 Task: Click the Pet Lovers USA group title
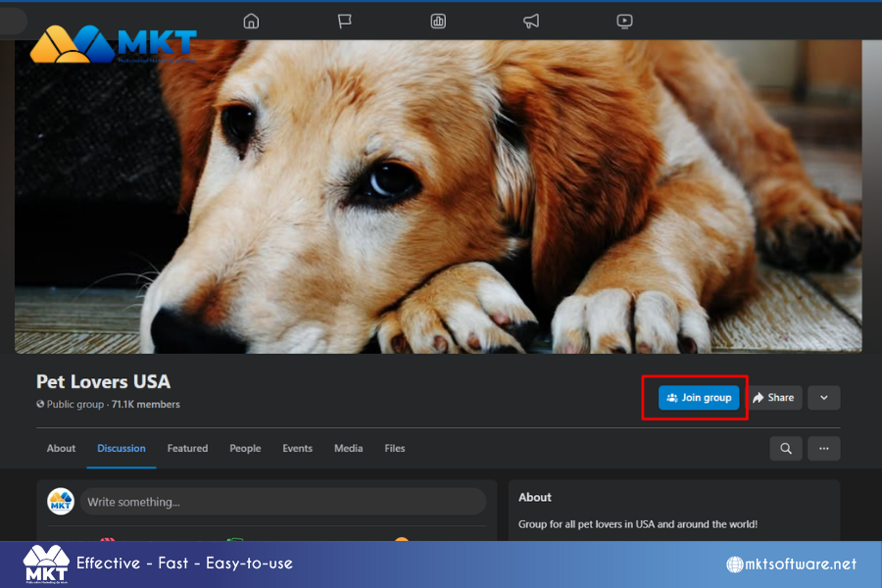click(x=104, y=381)
